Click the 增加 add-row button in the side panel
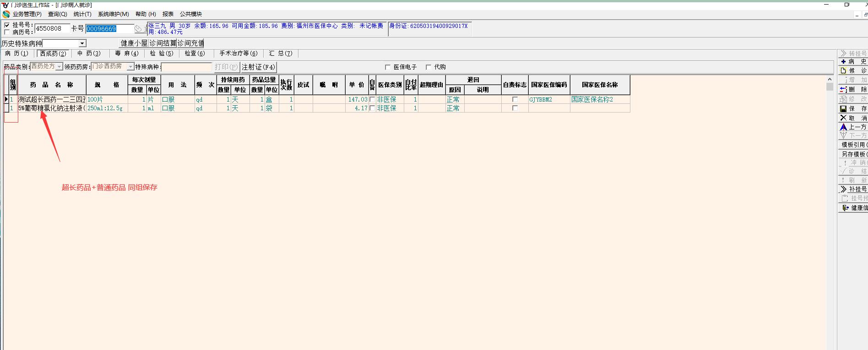This screenshot has width=868, height=350. pos(853,80)
